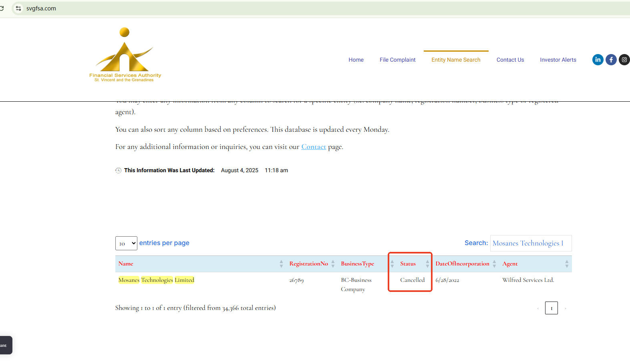Click the 11:18 am update time
The width and height of the screenshot is (630, 364).
click(x=276, y=170)
